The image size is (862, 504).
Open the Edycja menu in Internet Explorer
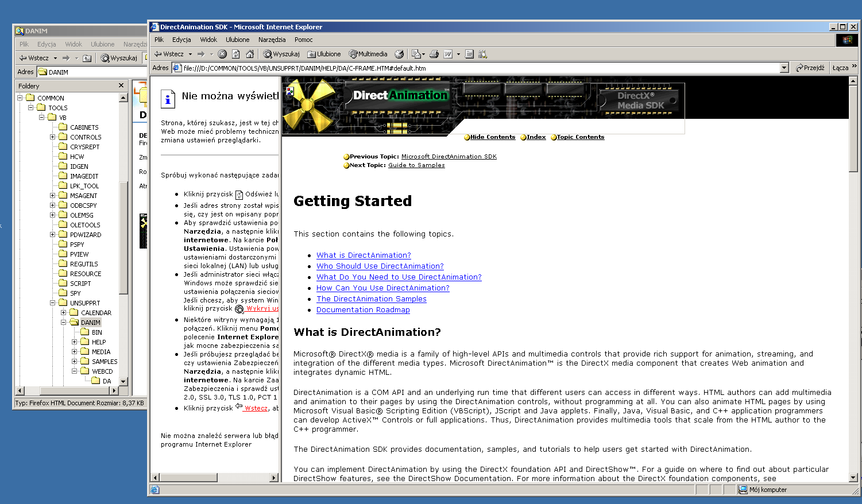pos(181,40)
